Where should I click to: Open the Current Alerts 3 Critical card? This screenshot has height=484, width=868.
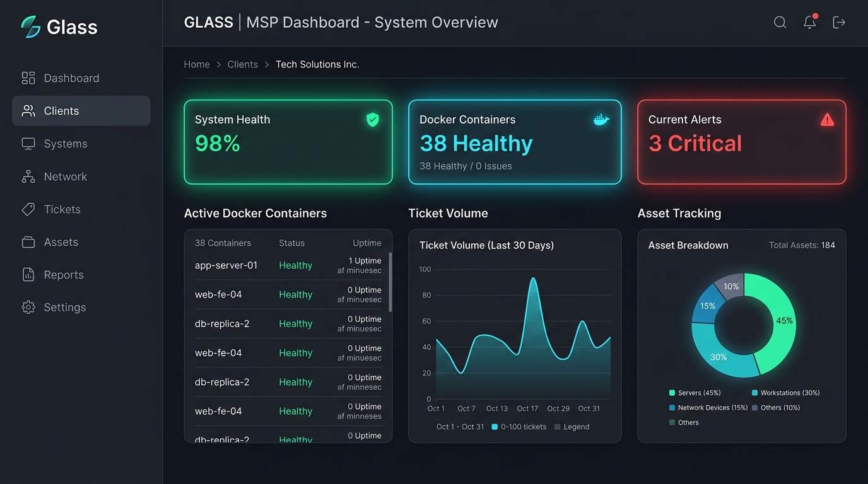742,142
